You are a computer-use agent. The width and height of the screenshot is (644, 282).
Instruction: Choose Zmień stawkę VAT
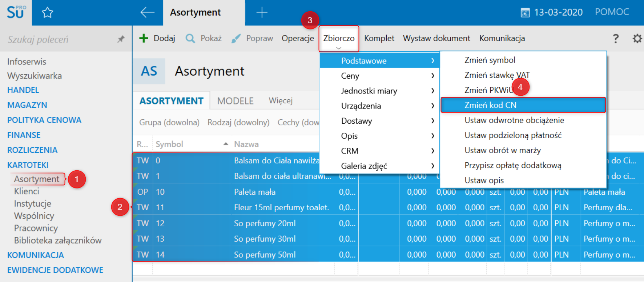[523, 75]
